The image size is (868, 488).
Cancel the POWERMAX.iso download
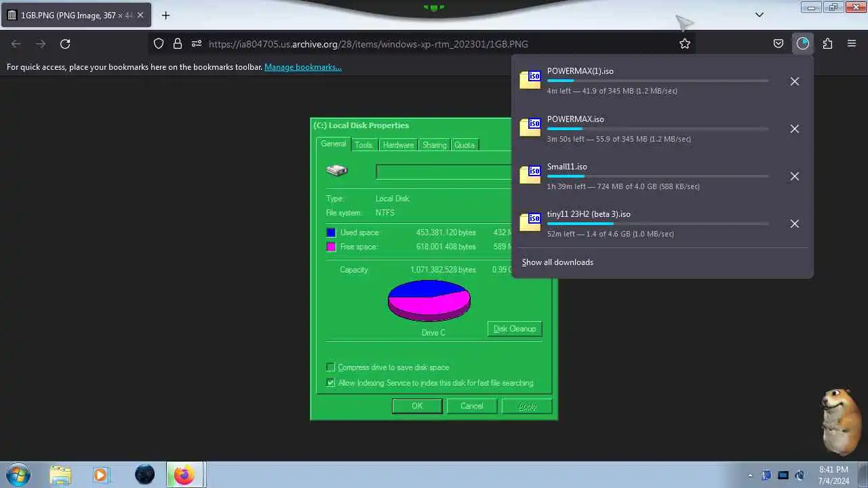pyautogui.click(x=795, y=129)
